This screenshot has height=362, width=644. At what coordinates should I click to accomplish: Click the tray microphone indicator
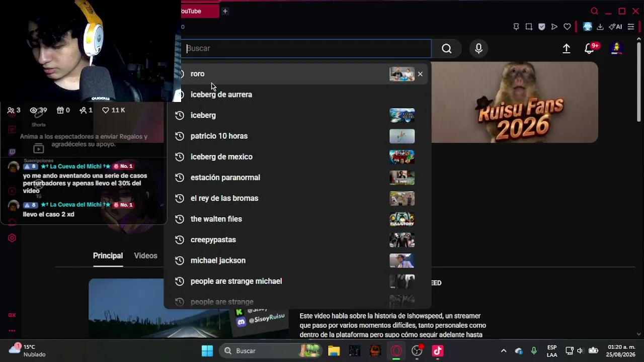click(x=534, y=351)
